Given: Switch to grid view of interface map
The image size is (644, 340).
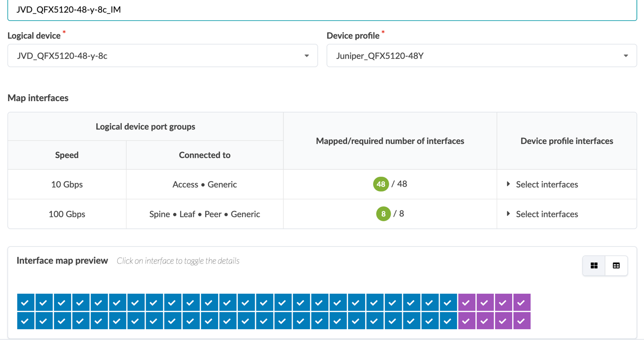Looking at the screenshot, I should click(594, 266).
